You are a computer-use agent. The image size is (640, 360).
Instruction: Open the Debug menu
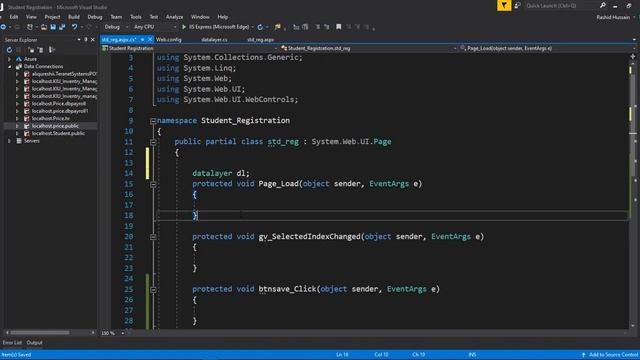click(x=95, y=17)
